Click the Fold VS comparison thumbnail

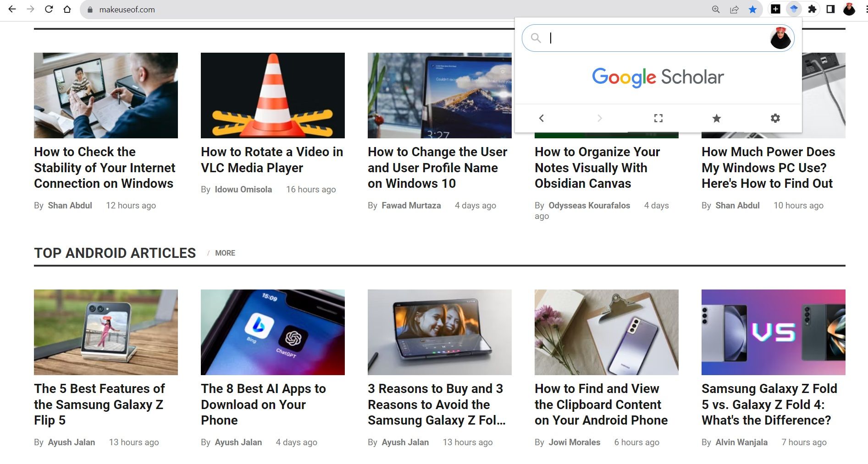click(774, 332)
